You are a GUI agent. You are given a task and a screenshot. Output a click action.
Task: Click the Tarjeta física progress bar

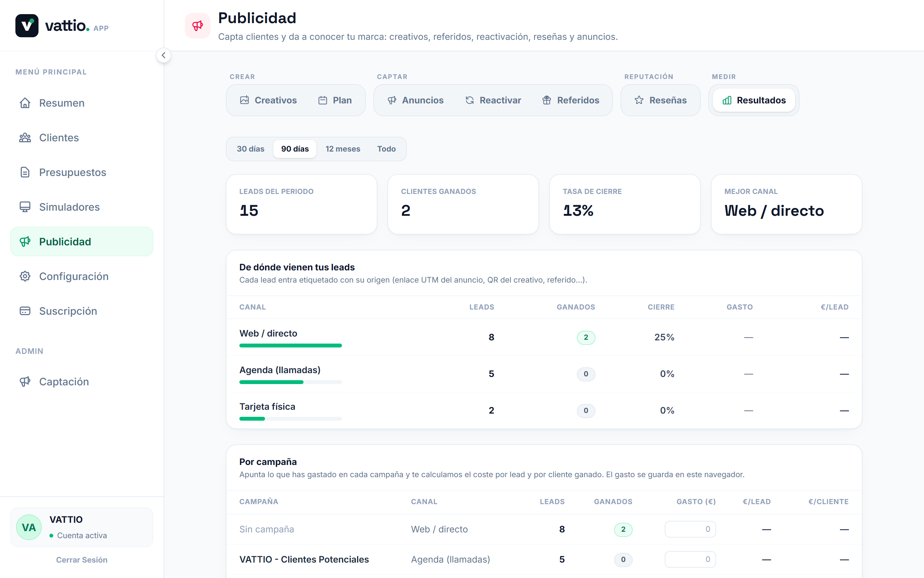[291, 419]
